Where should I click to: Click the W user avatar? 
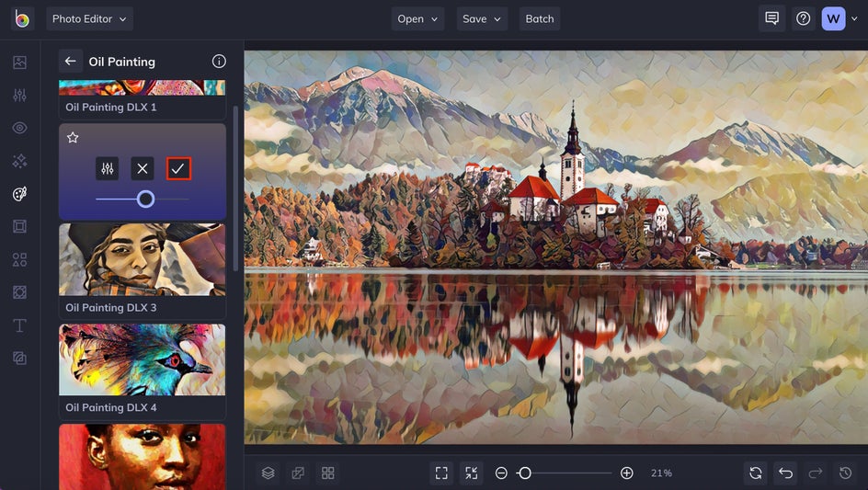click(x=833, y=18)
